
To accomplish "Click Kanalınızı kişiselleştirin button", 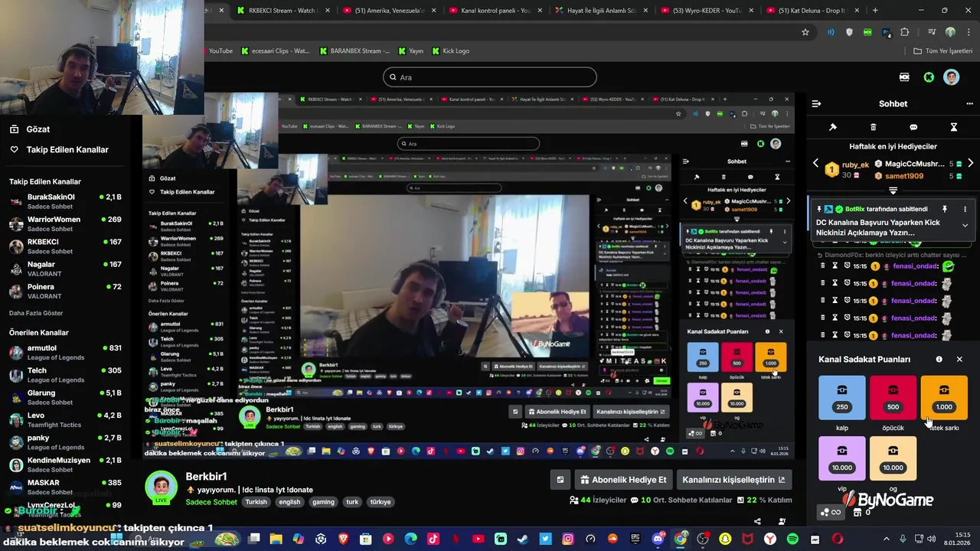I will pos(733,480).
